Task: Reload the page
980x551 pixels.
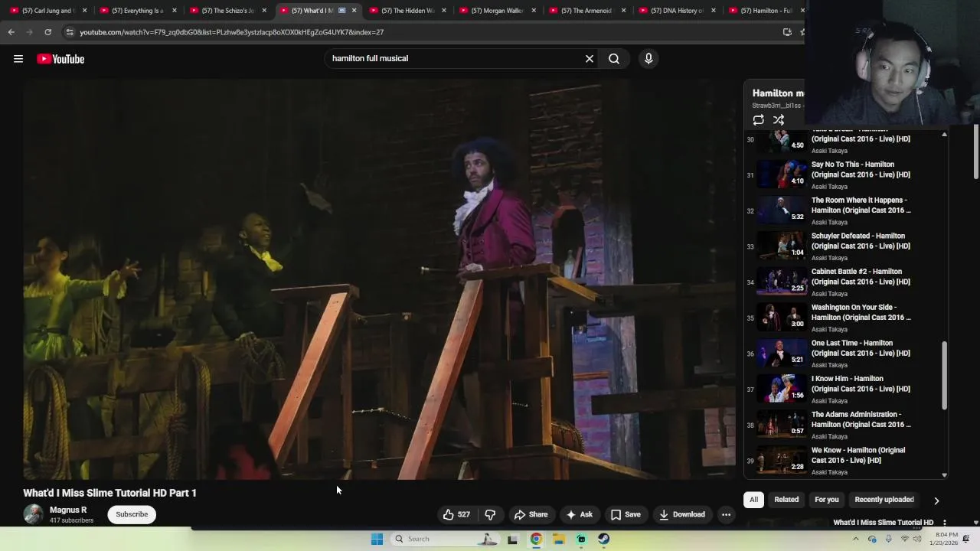Action: [47, 32]
